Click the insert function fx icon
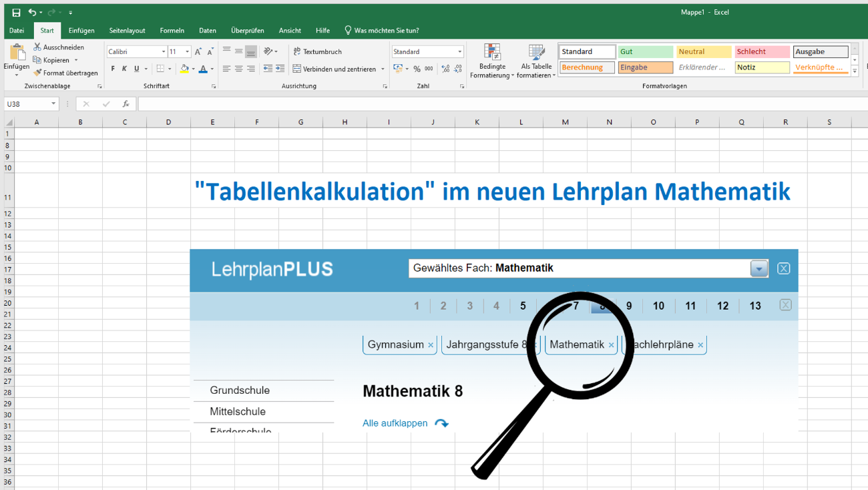868x490 pixels. coord(126,104)
